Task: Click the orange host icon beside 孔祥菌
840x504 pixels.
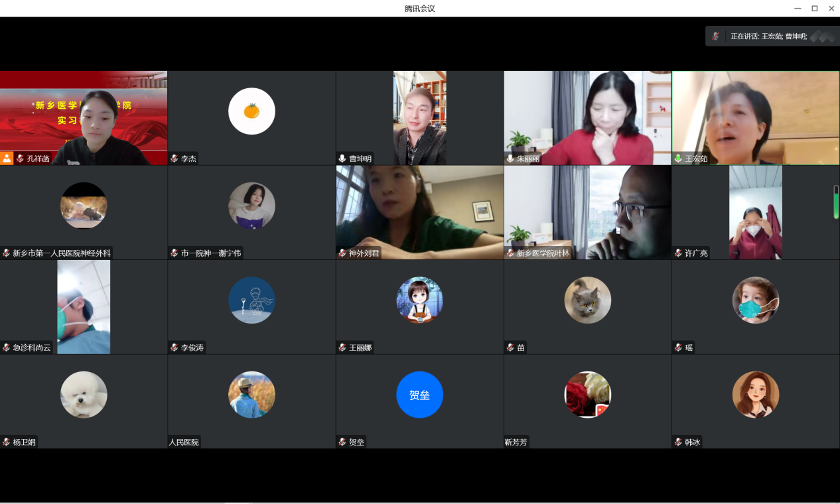Action: click(7, 158)
